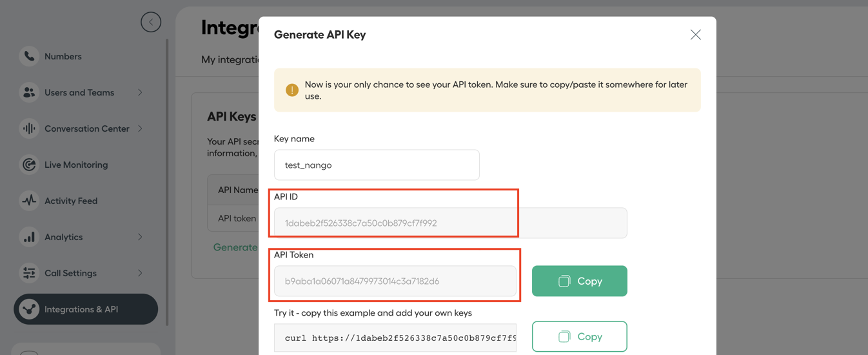Copy the API Token

pyautogui.click(x=579, y=281)
